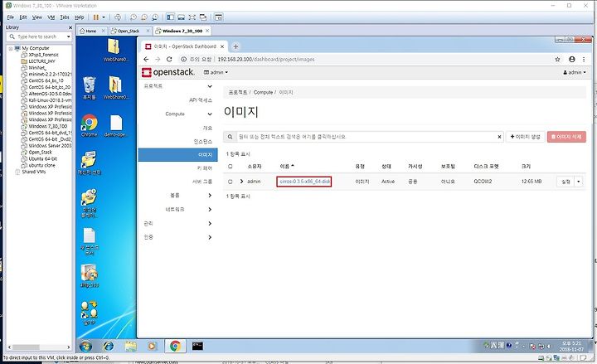Open the snapshot manager toolbar icon

155,17
